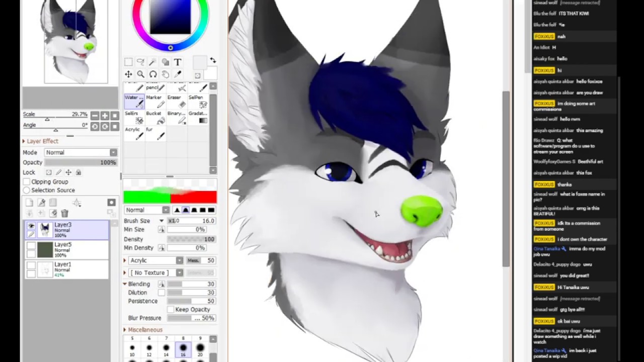644x362 pixels.
Task: Select the Text tool
Action: 178,62
